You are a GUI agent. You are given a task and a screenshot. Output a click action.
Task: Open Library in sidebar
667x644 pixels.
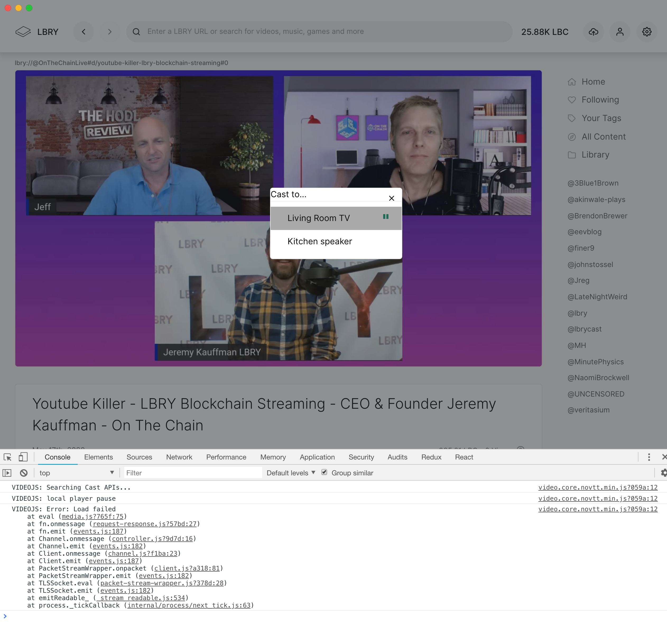[595, 155]
